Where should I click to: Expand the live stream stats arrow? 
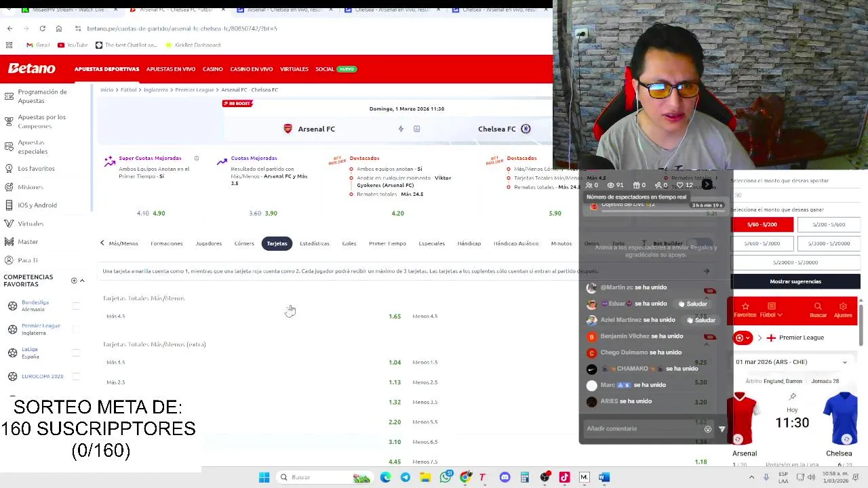707,184
